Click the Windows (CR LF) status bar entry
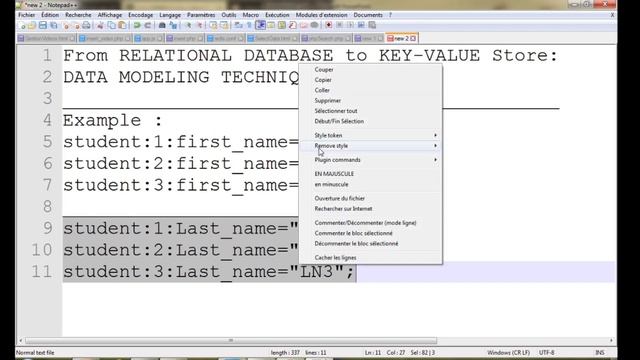The height and width of the screenshot is (360, 640). coord(508,353)
